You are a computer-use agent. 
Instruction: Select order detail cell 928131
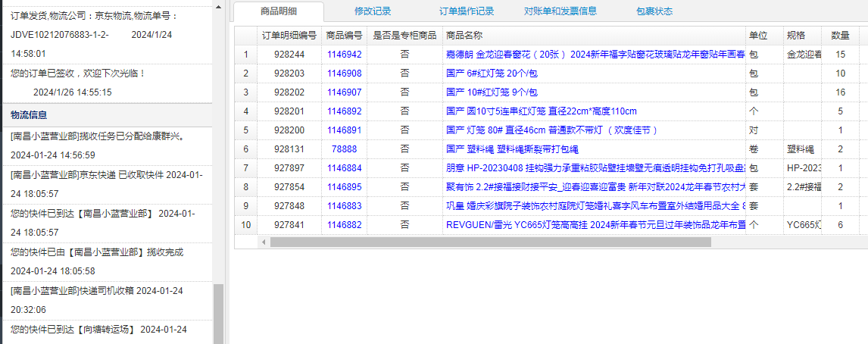tap(289, 149)
